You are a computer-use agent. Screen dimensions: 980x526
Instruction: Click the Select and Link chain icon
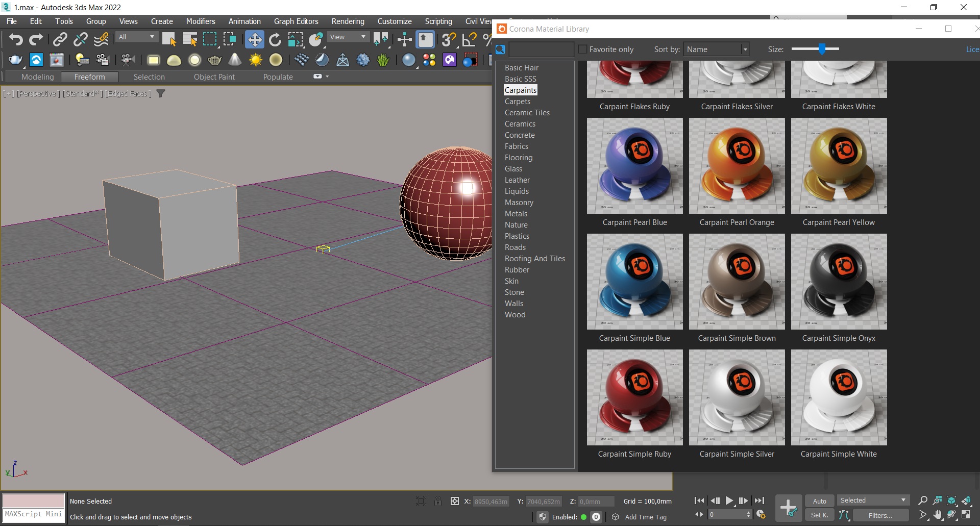coord(60,39)
